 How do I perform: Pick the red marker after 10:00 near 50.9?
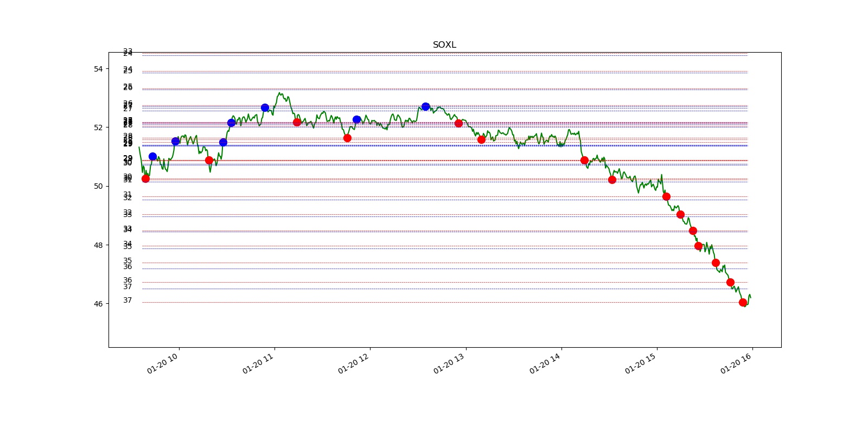pyautogui.click(x=209, y=160)
